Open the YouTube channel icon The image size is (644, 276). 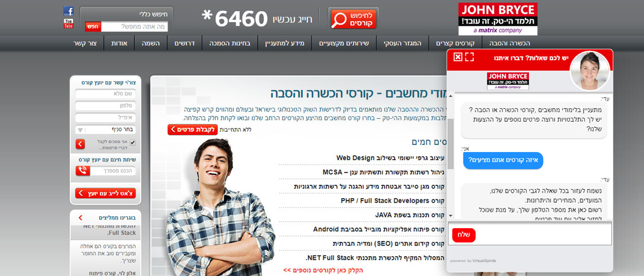[x=69, y=24]
